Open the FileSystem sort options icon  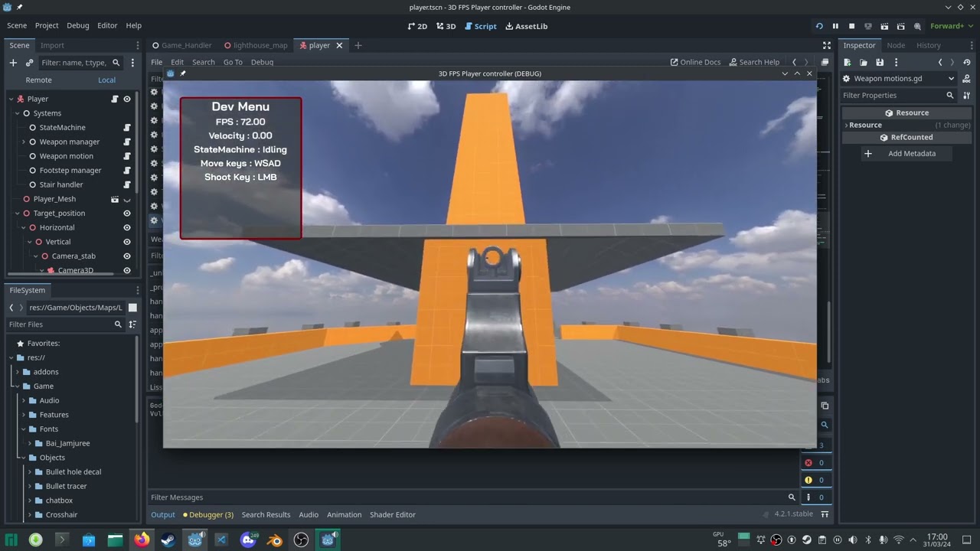[x=132, y=324]
